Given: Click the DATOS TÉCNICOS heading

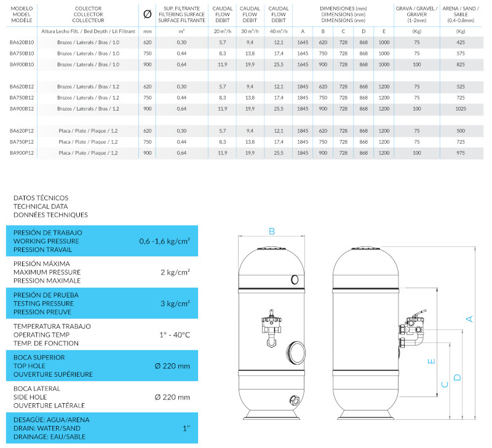Looking at the screenshot, I should tap(50, 206).
